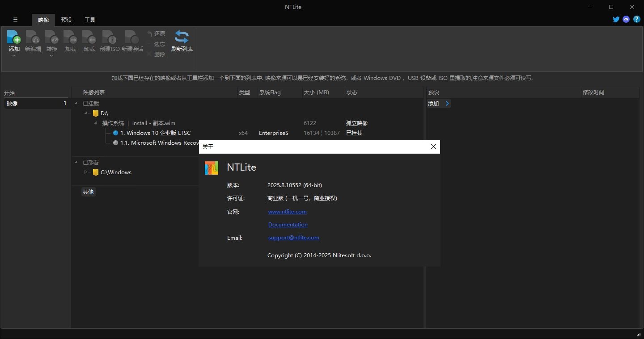Expand the C:\Windows node in 已部署
Screen dimensions: 644x339
[85, 172]
